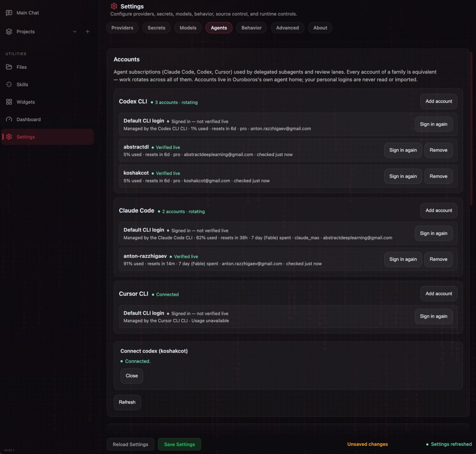Sign in again for abstractdl account

403,150
